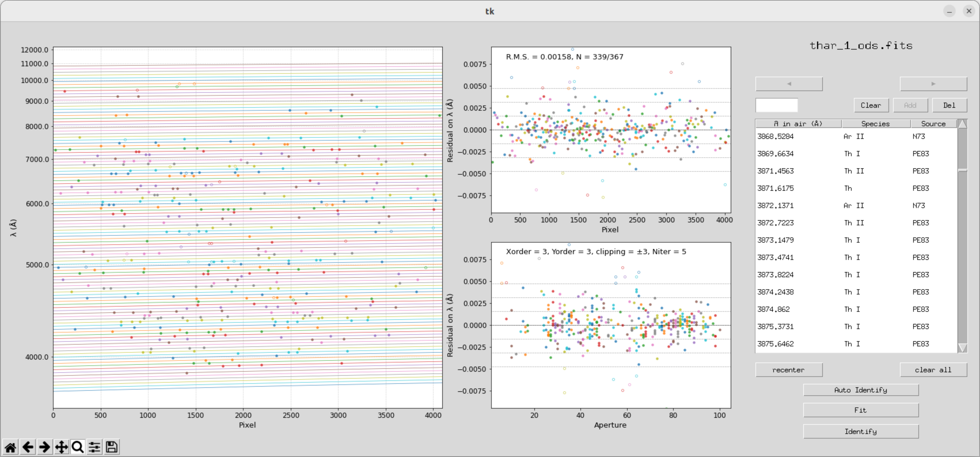Open the Configure subplots tool
980x457 pixels.
[x=95, y=447]
